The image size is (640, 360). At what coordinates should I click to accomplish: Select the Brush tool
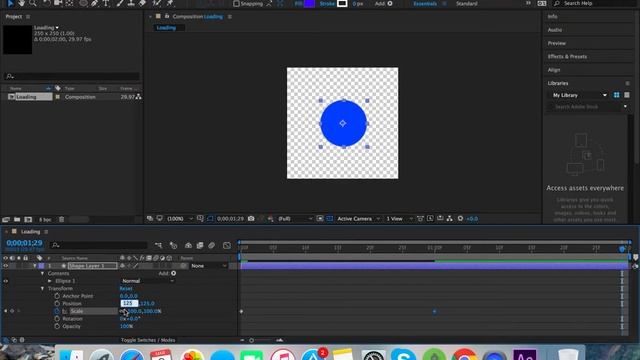(x=120, y=3)
